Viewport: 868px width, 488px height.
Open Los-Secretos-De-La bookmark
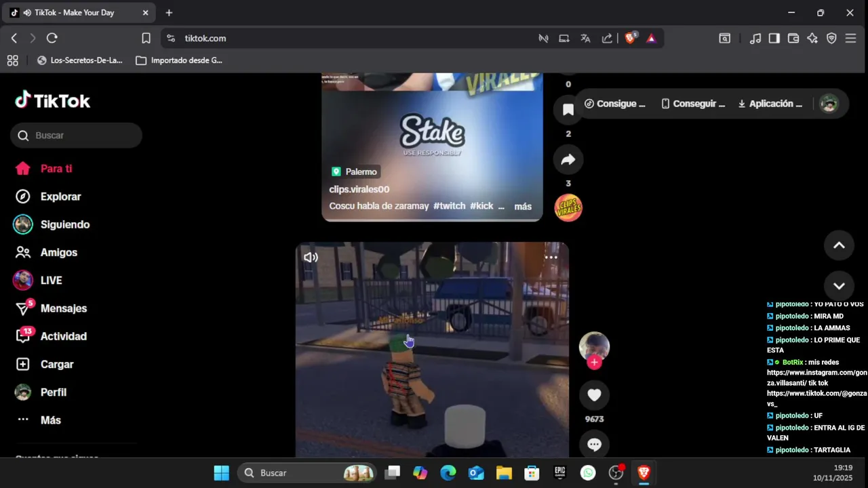tap(80, 60)
